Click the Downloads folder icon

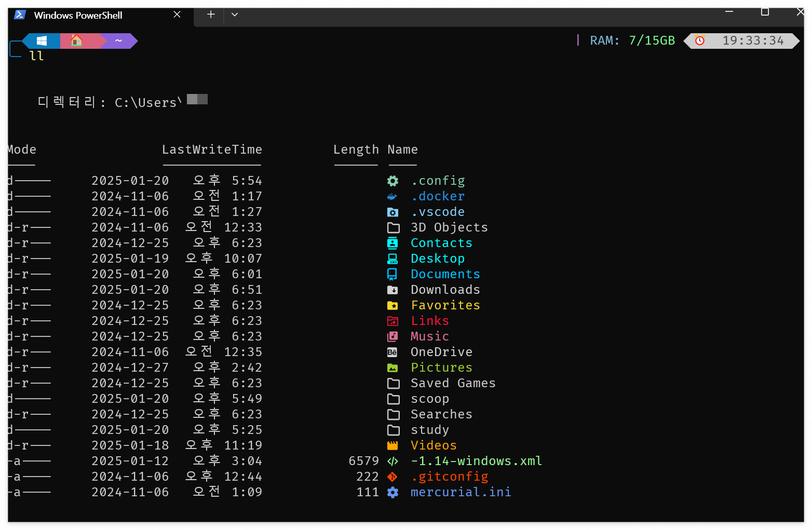(393, 290)
